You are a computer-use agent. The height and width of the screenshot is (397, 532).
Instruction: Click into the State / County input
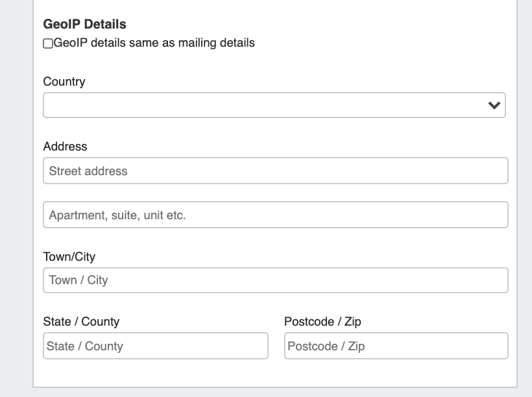point(156,346)
